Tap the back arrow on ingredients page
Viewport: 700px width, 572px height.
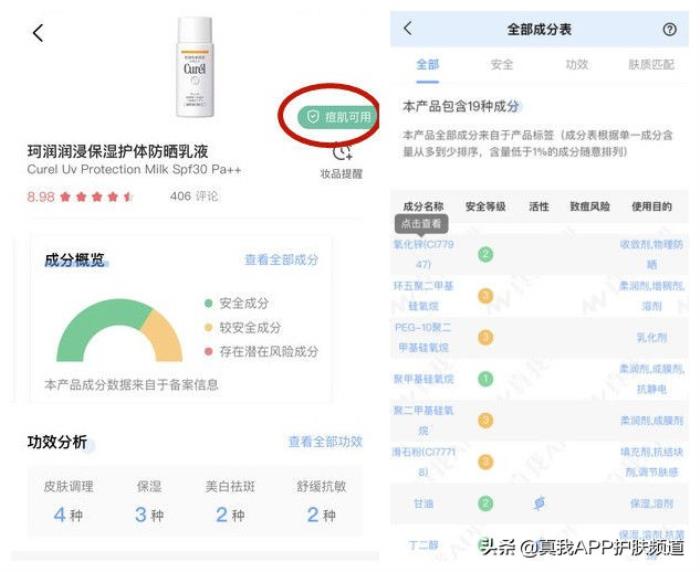point(407,29)
